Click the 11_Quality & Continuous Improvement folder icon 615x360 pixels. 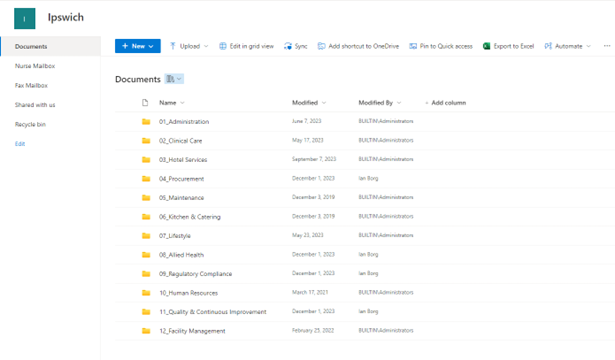(x=146, y=312)
